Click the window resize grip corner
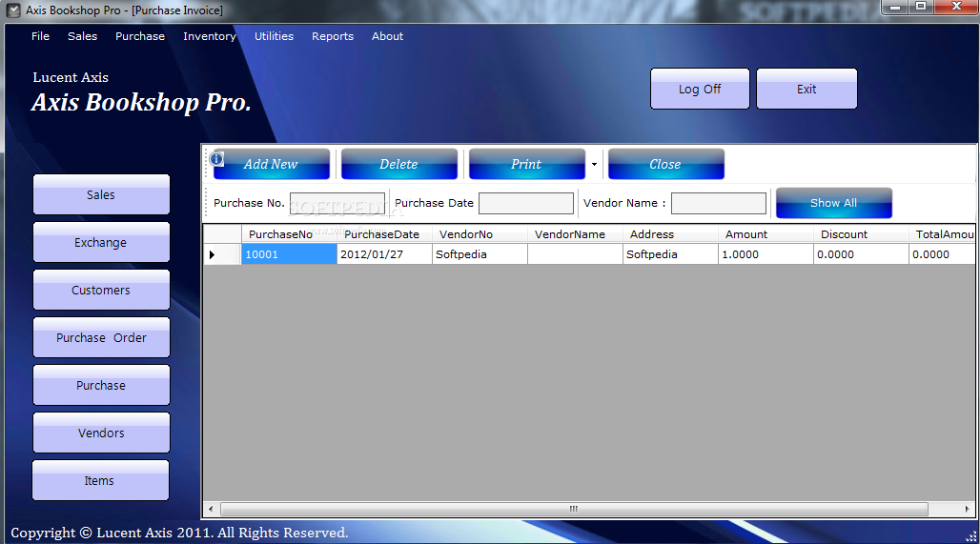The image size is (980, 544). pyautogui.click(x=971, y=536)
